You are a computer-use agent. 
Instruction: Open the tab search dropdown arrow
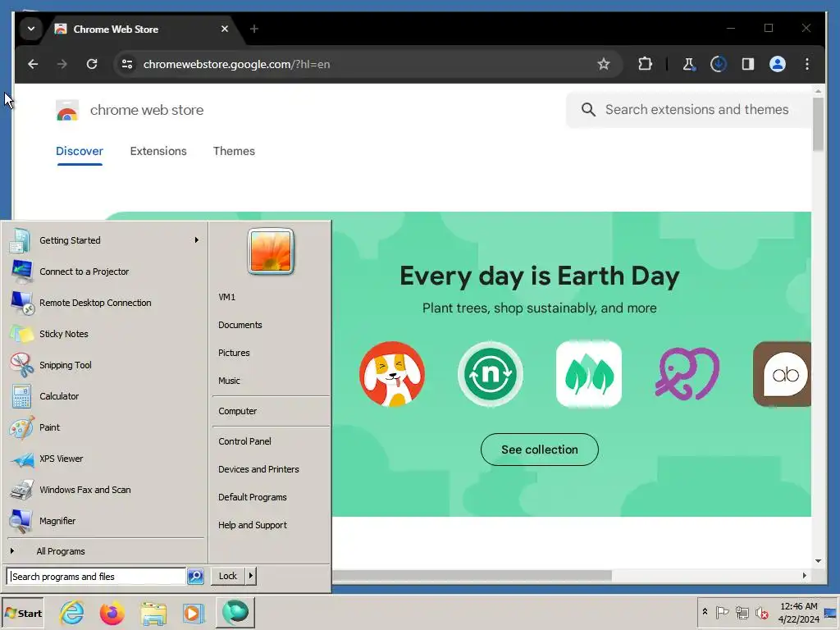[31, 29]
